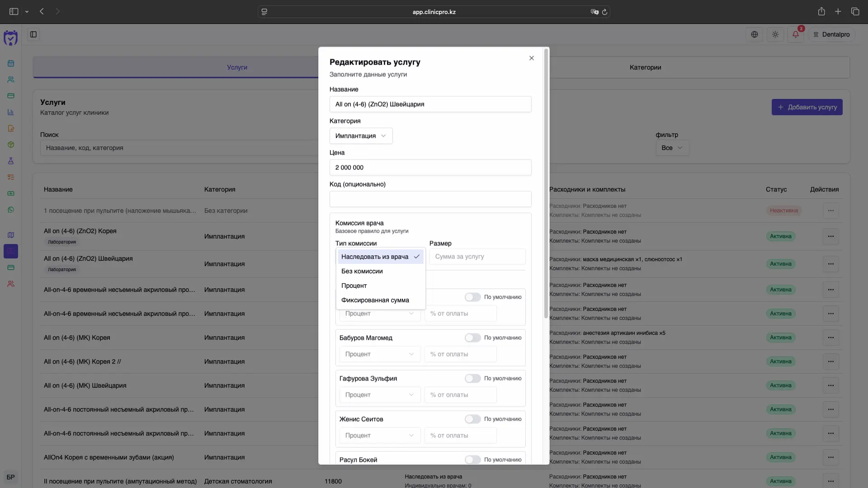Image resolution: width=868 pixels, height=488 pixels.
Task: Click the Название field in the dialog
Action: [430, 104]
